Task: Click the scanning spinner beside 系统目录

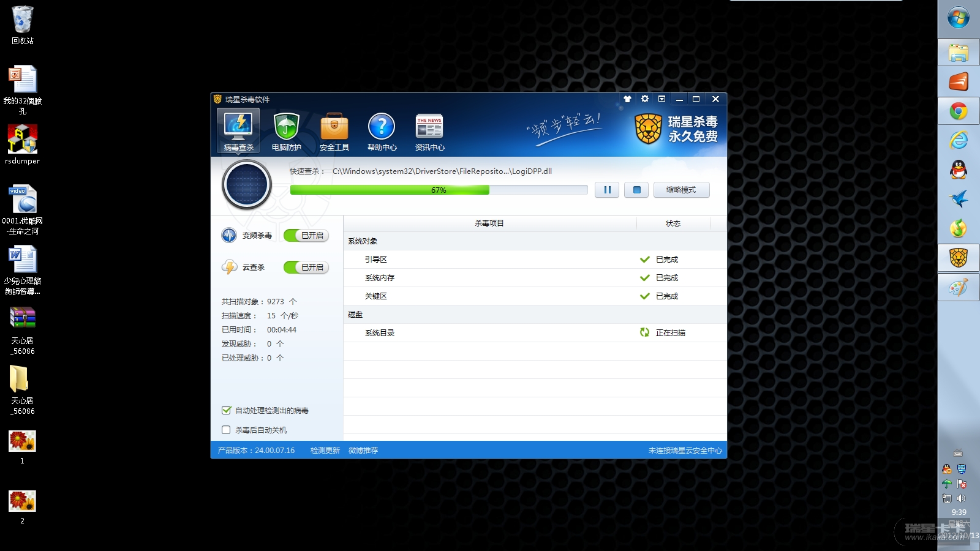Action: tap(644, 332)
